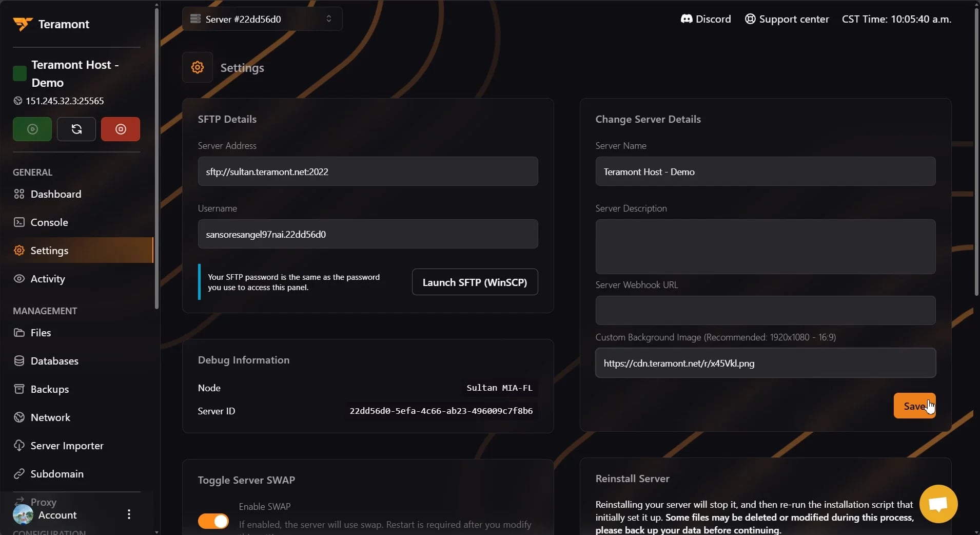Screen dimensions: 980x535
Task: Click the Files folder icon
Action: pyautogui.click(x=19, y=333)
